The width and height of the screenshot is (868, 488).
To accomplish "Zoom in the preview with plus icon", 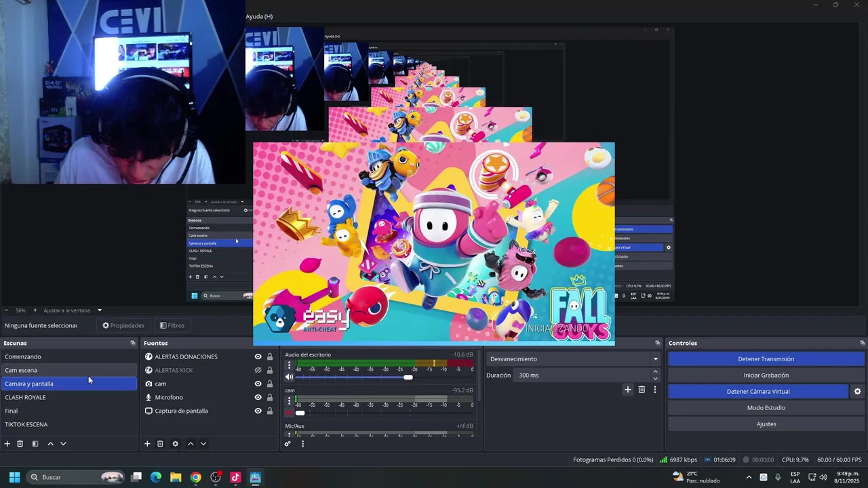I will tap(35, 310).
